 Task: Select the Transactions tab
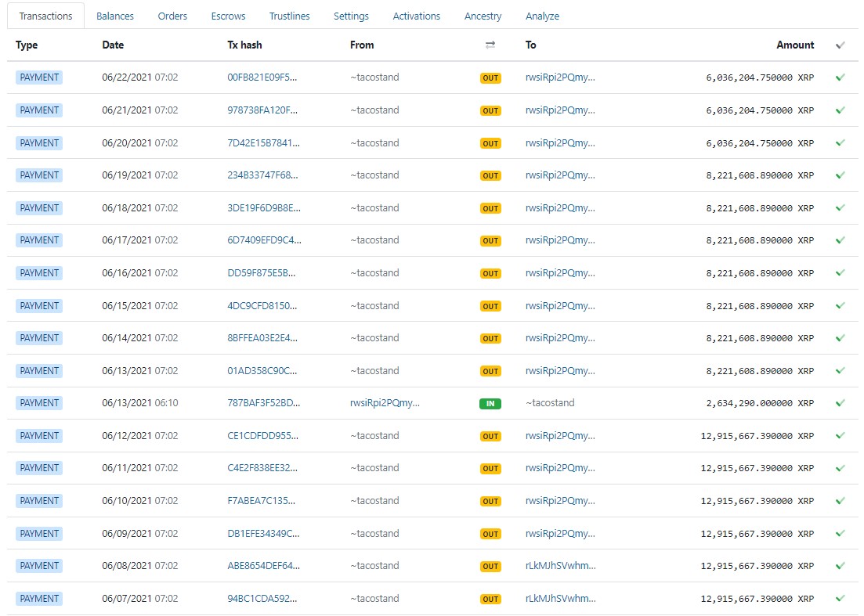coord(45,16)
